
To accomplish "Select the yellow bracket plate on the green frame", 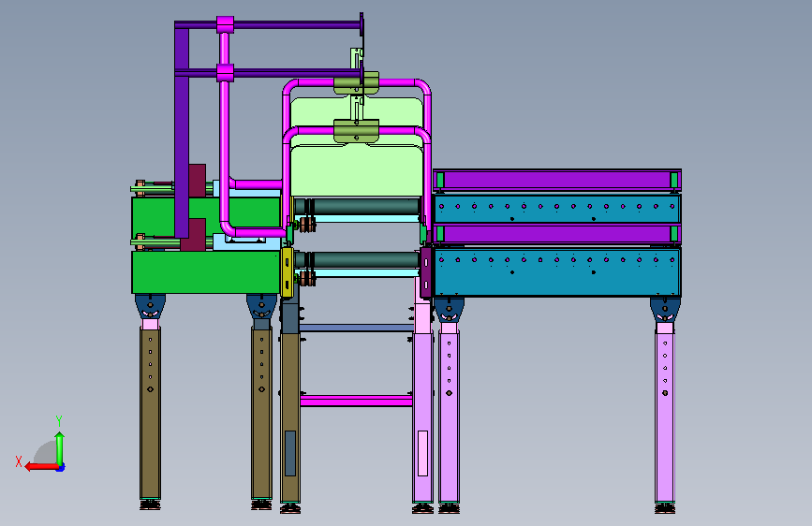I will coord(287,272).
